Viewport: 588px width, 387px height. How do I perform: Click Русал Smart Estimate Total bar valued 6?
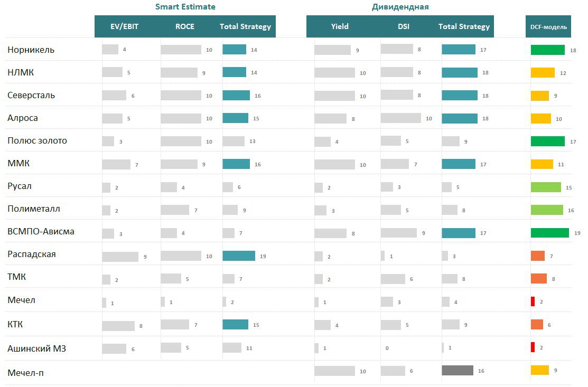(x=228, y=187)
